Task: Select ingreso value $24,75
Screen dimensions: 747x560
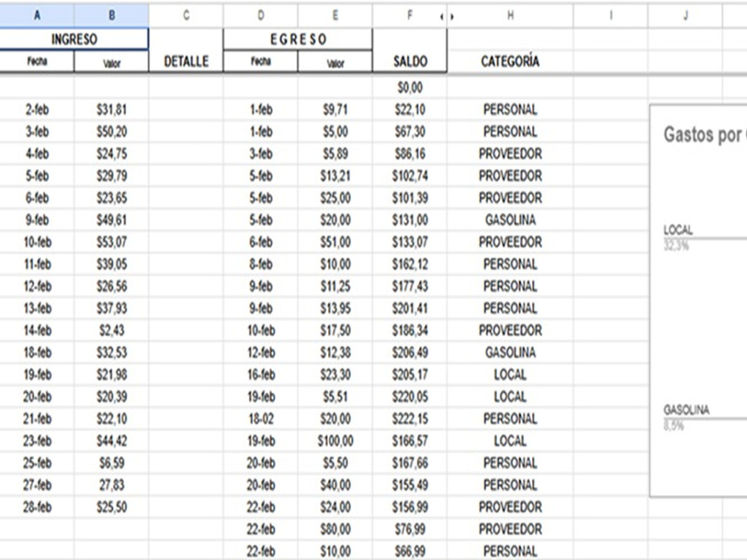Action: click(x=111, y=154)
